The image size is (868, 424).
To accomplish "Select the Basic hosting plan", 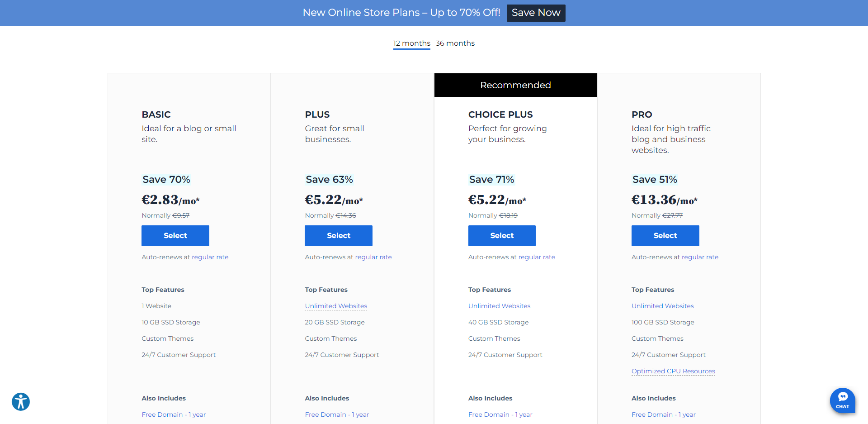I will click(175, 236).
